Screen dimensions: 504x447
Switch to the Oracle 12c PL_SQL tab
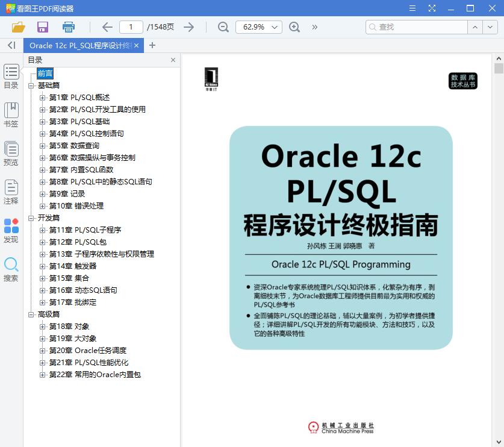point(79,45)
